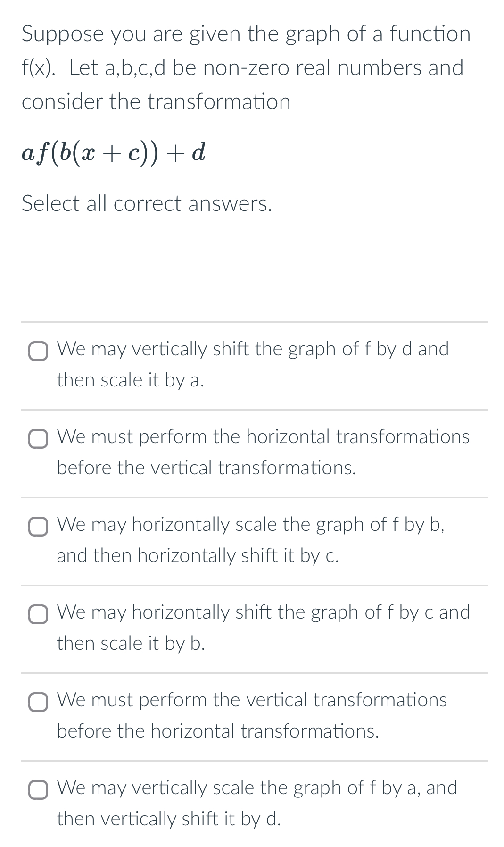
Task: Check the 'vertically shift the graph of f by d' option
Action: point(39,351)
